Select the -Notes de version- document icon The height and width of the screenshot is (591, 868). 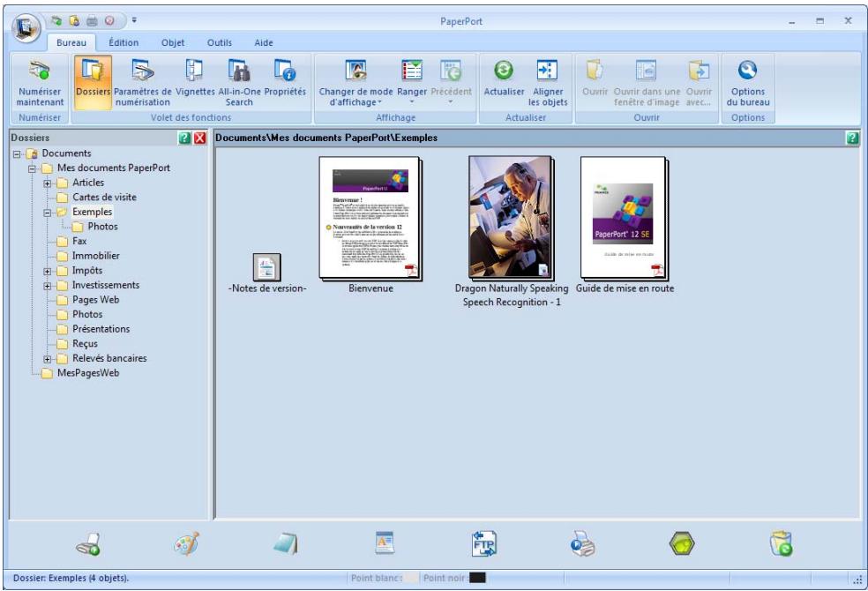click(266, 267)
